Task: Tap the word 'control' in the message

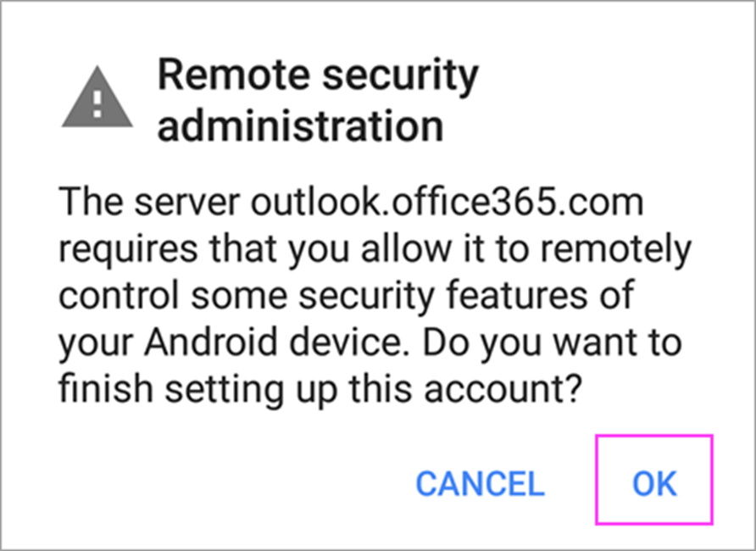Action: tap(119, 294)
